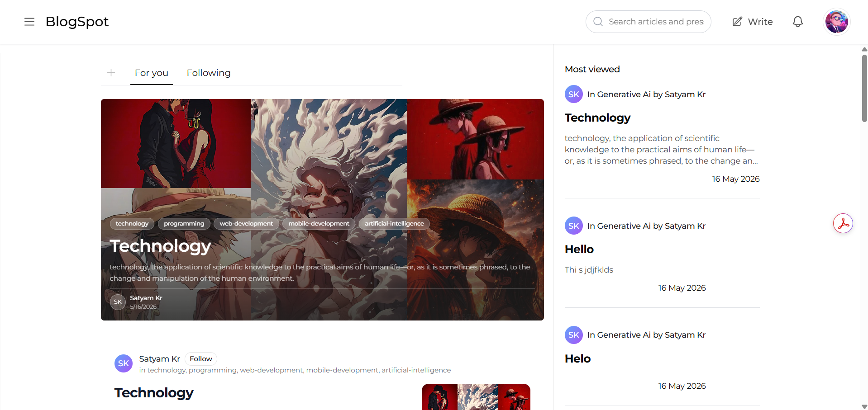Viewport: 868px width, 410px height.
Task: Open the featured Technology post title
Action: coord(161,246)
